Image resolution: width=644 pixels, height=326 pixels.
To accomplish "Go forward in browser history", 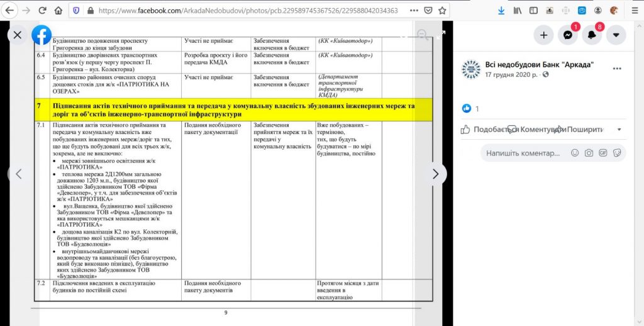I will 26,10.
